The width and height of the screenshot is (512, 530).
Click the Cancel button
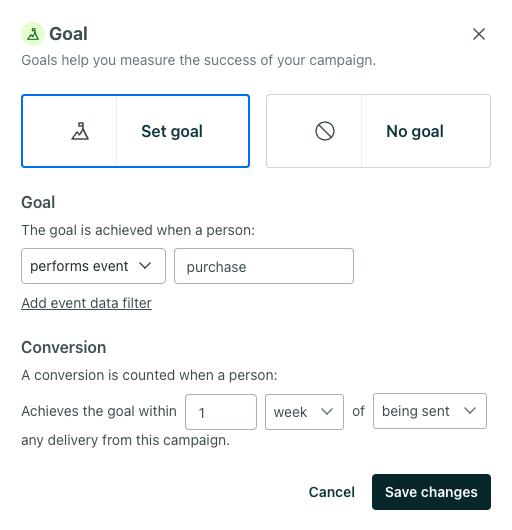[332, 492]
